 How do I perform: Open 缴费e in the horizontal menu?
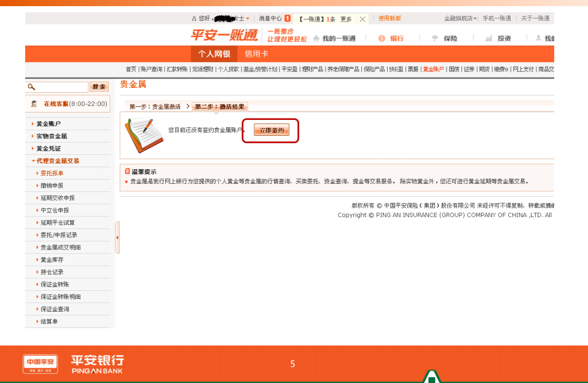coord(501,69)
